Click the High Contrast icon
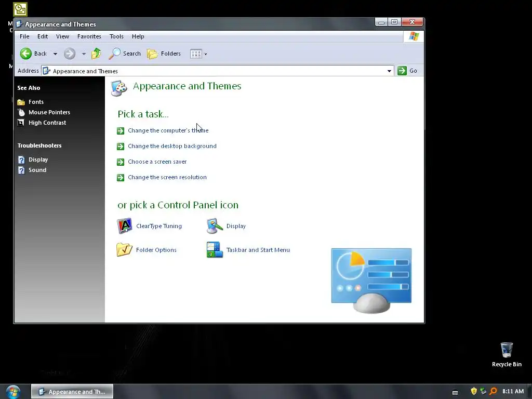The width and height of the screenshot is (532, 399). 21,123
